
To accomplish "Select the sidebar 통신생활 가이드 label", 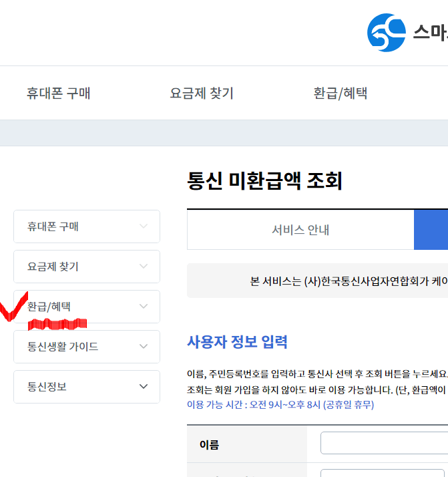I will 63,347.
